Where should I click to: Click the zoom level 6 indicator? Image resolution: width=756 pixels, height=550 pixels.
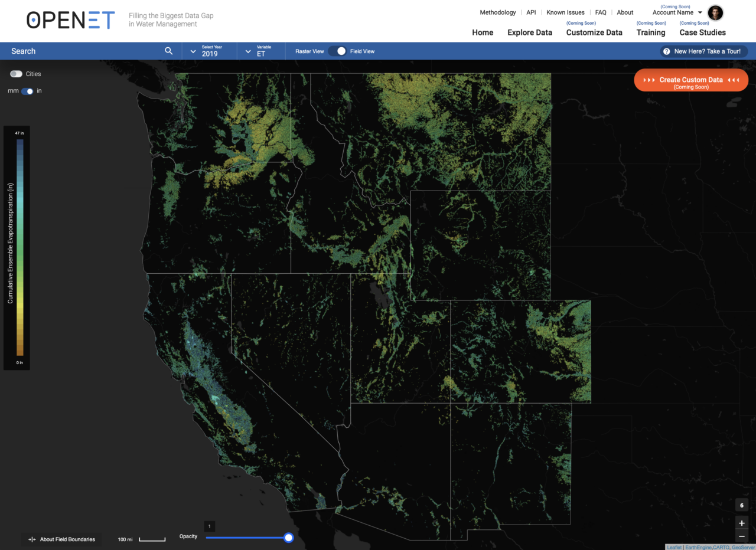pyautogui.click(x=741, y=505)
